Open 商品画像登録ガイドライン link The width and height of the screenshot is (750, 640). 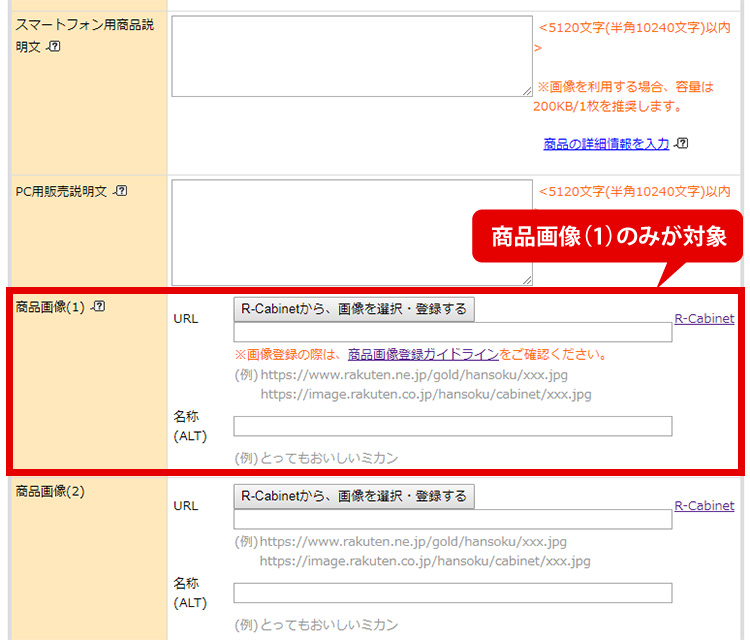423,354
